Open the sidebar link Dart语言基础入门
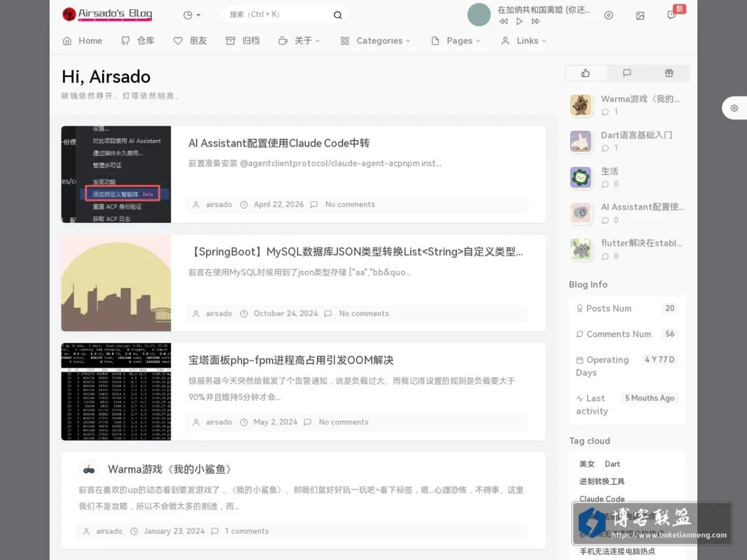The image size is (747, 560). 636,135
